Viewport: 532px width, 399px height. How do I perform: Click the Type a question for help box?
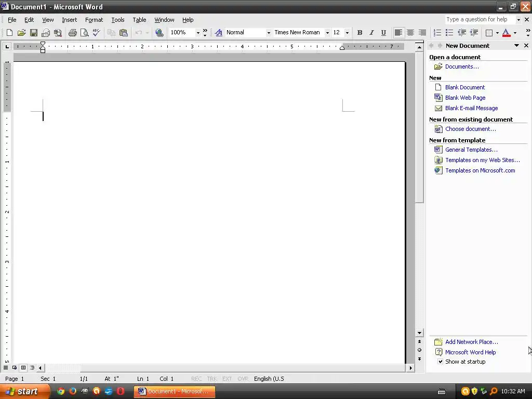point(480,19)
